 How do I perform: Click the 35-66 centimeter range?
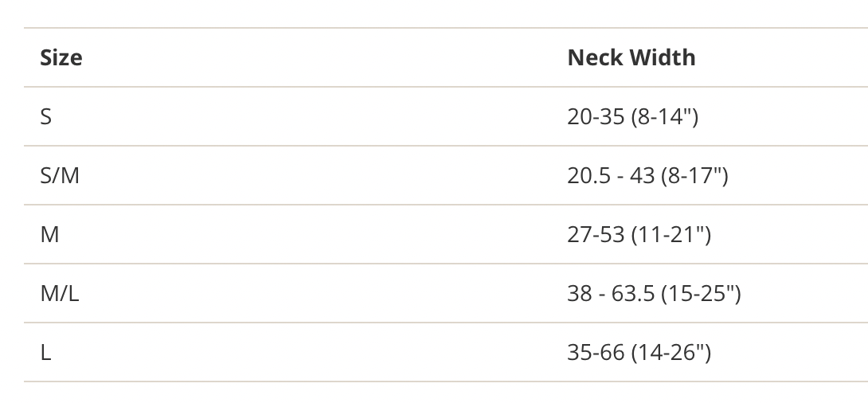pos(596,353)
